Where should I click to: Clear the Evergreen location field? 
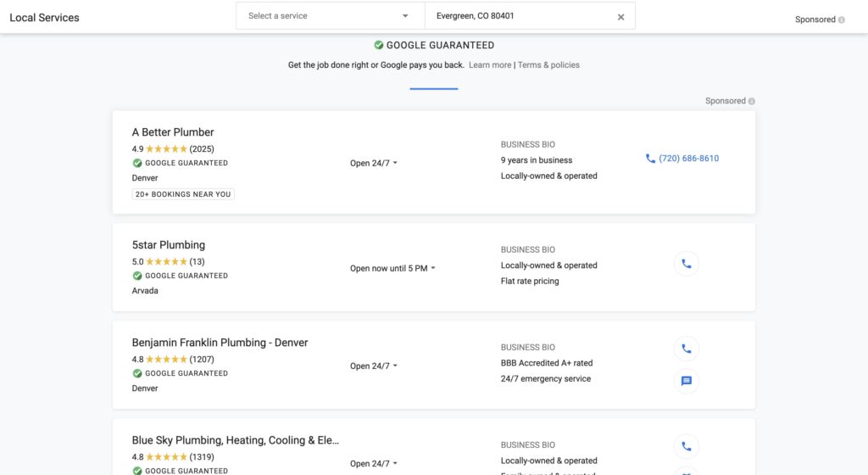(x=620, y=17)
